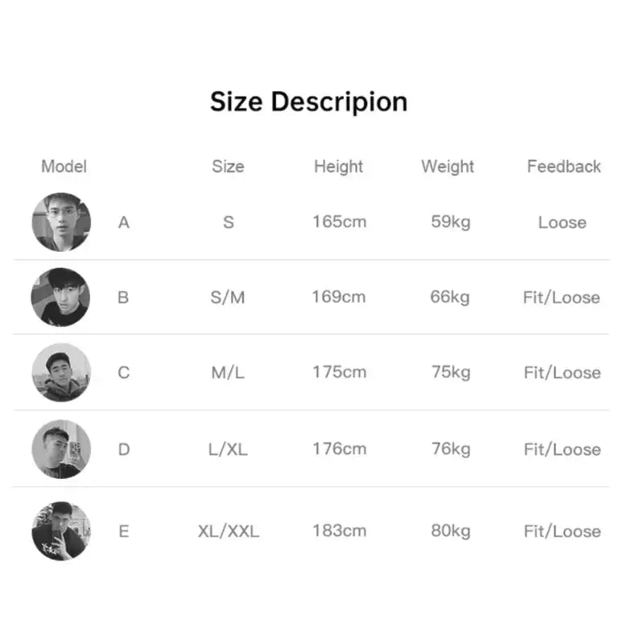Click model A's round avatar photo
This screenshot has height=644, width=644.
[61, 222]
